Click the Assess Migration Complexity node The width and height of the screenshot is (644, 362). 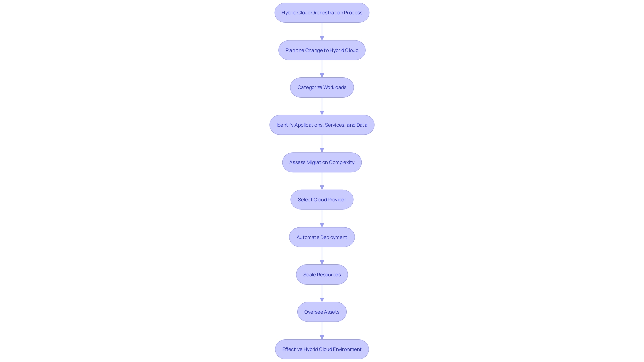point(322,162)
